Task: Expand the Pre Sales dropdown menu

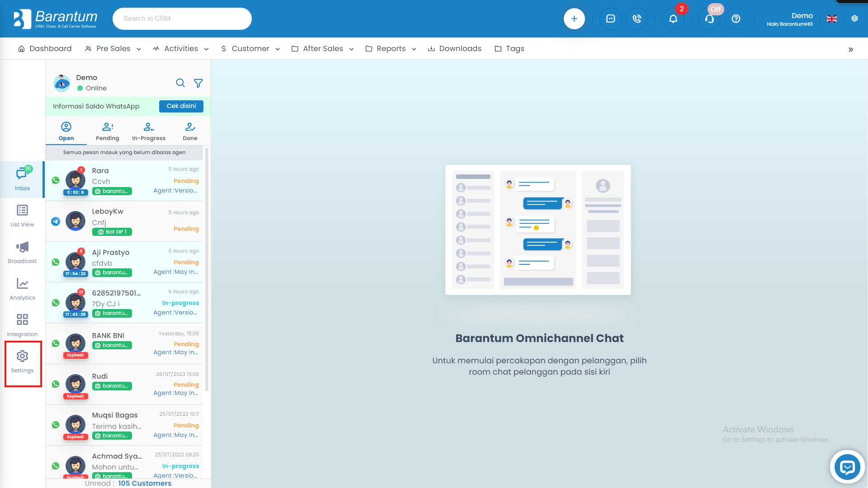Action: [113, 48]
